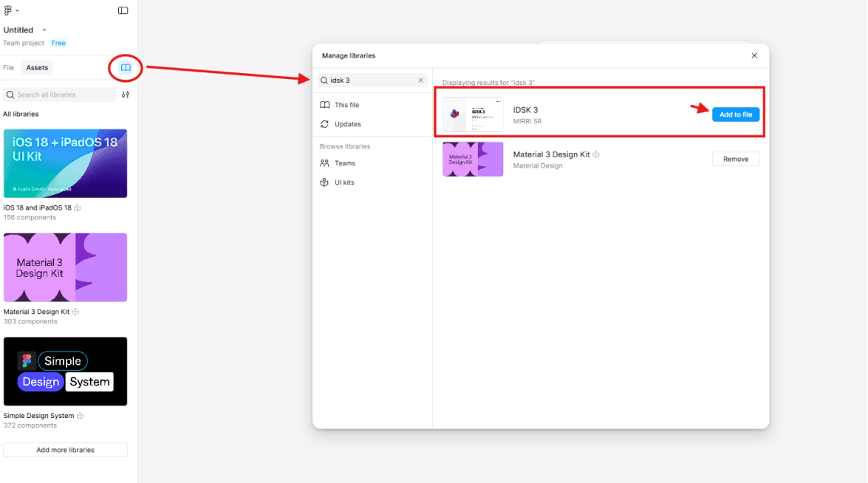The height and width of the screenshot is (483, 868).
Task: Click the '156 components' count text
Action: [30, 217]
